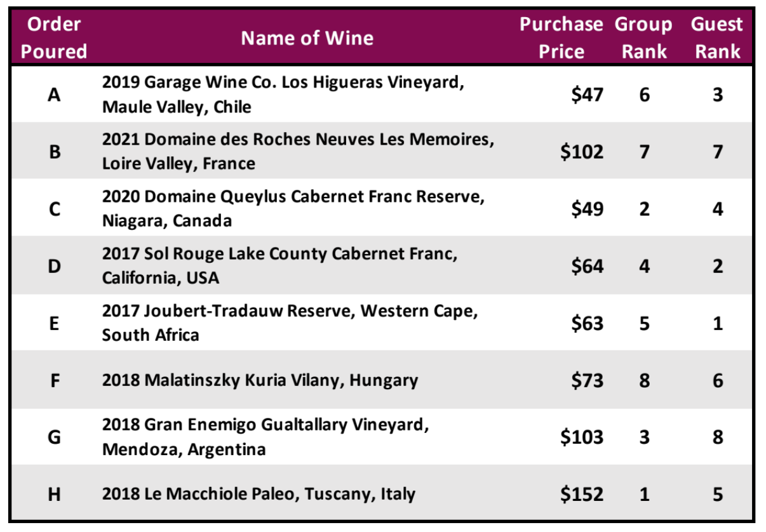The image size is (766, 532).
Task: Click order letter H in the first column
Action: tap(54, 495)
